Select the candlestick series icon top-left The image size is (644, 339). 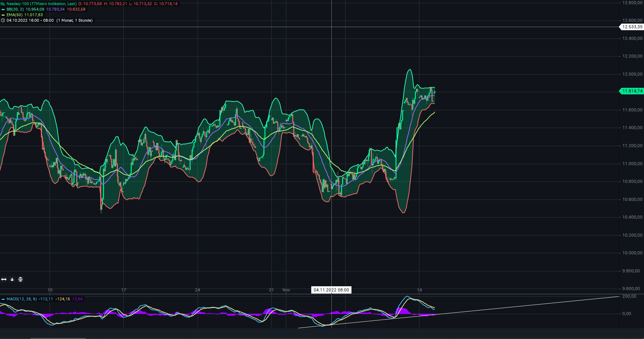tap(2, 4)
